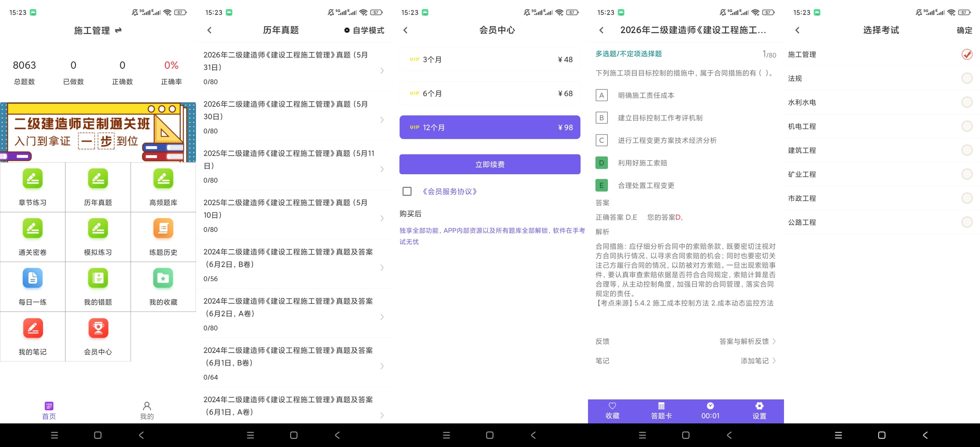Tap the 二级建造师定制通关班 banner
The height and width of the screenshot is (447, 980).
(x=98, y=132)
